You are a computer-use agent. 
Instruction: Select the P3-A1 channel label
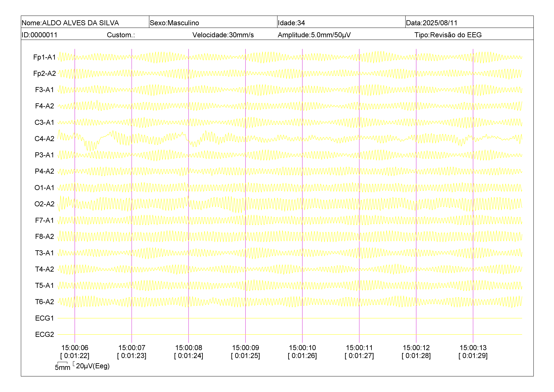pyautogui.click(x=44, y=155)
